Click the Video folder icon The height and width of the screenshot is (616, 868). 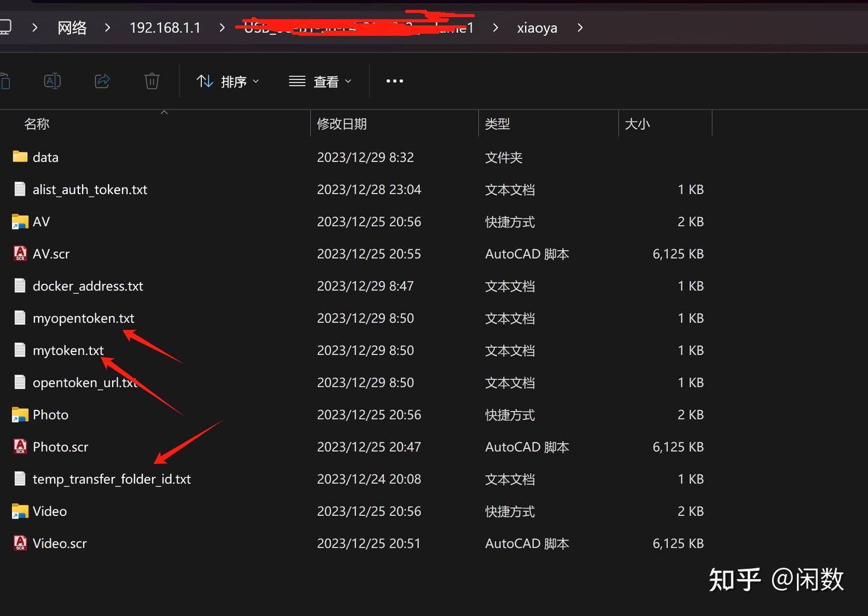tap(19, 511)
